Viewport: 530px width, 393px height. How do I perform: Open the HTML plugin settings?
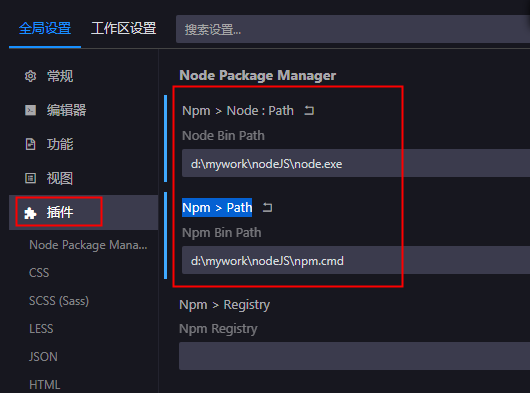(x=45, y=385)
